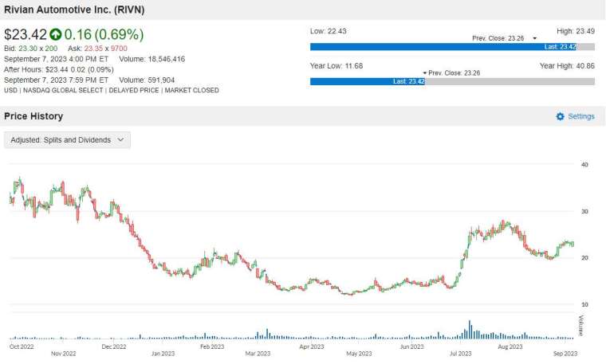Click the Feb 2023 axis label
This screenshot has width=606, height=364.
pyautogui.click(x=212, y=346)
